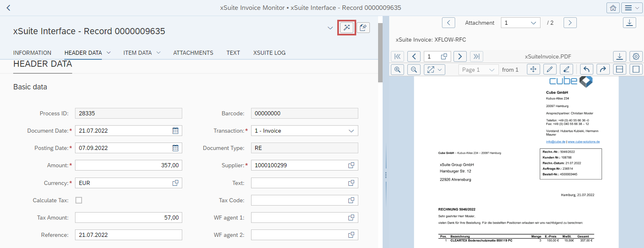Select the highlighter tool in the PDF viewer
This screenshot has height=248, width=644.
[x=566, y=69]
